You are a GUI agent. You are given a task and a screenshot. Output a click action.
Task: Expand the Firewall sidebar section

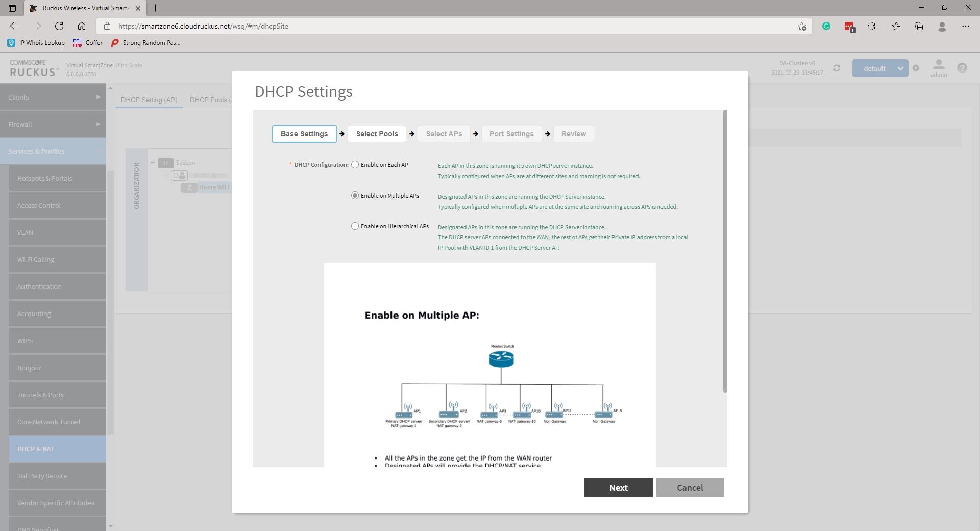(53, 124)
